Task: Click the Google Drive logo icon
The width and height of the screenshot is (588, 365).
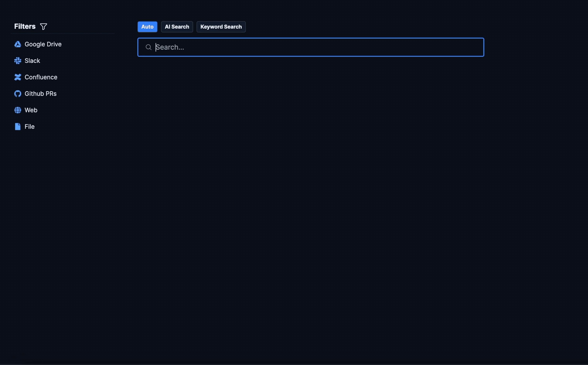Action: (x=18, y=44)
